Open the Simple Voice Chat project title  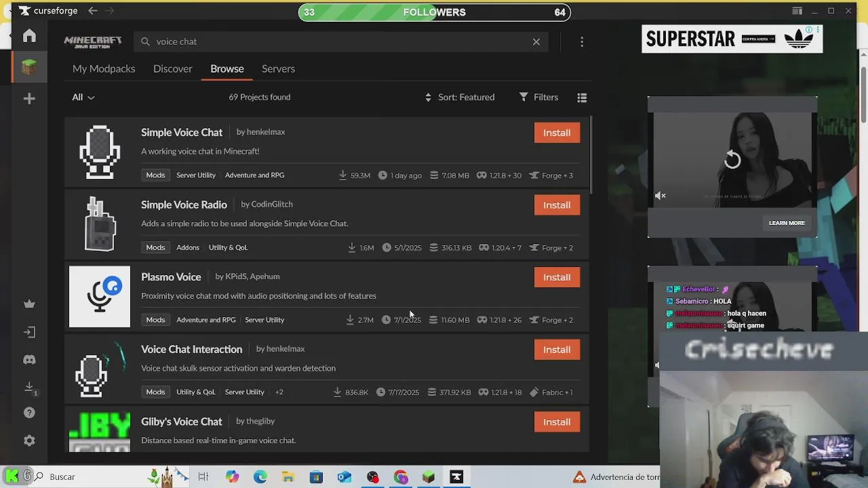coord(182,132)
